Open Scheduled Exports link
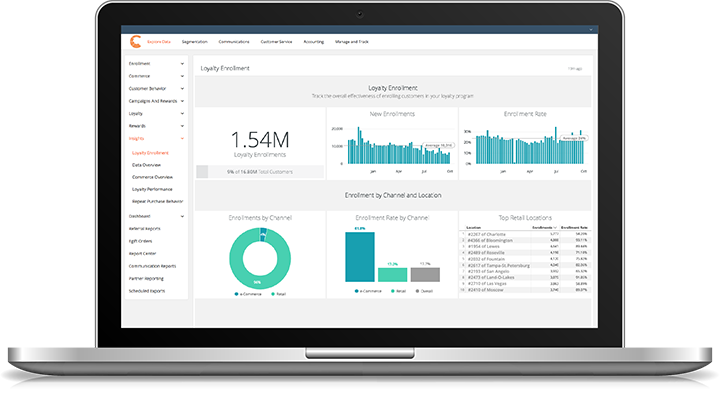This screenshot has width=720, height=402. click(147, 291)
